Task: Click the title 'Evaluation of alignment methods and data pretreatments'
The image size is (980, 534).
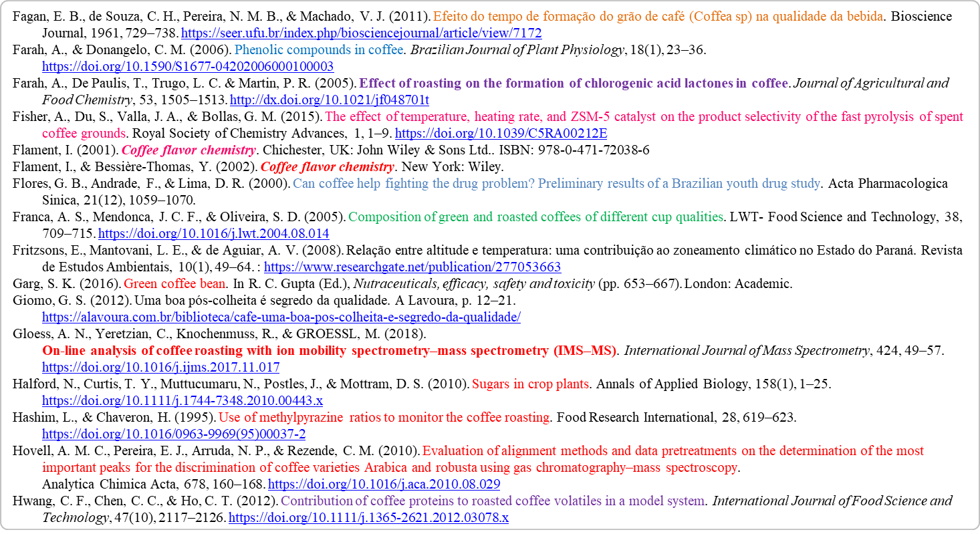Action: [x=483, y=458]
